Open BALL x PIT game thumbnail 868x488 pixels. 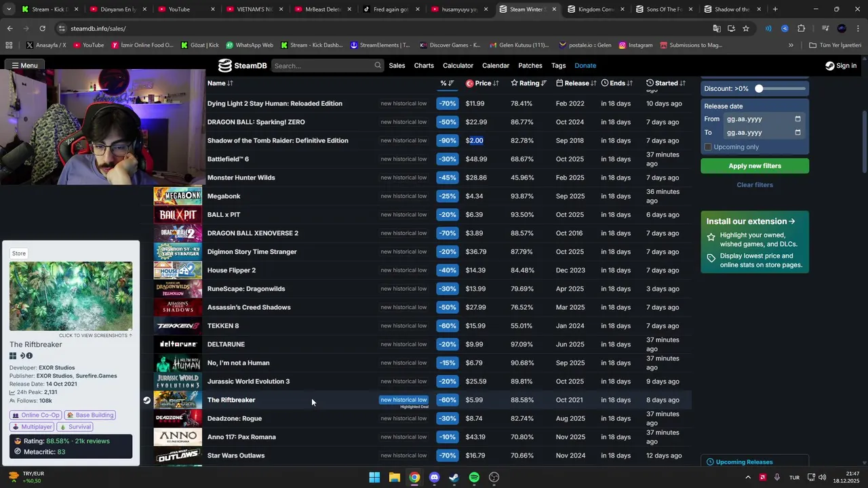[178, 215]
